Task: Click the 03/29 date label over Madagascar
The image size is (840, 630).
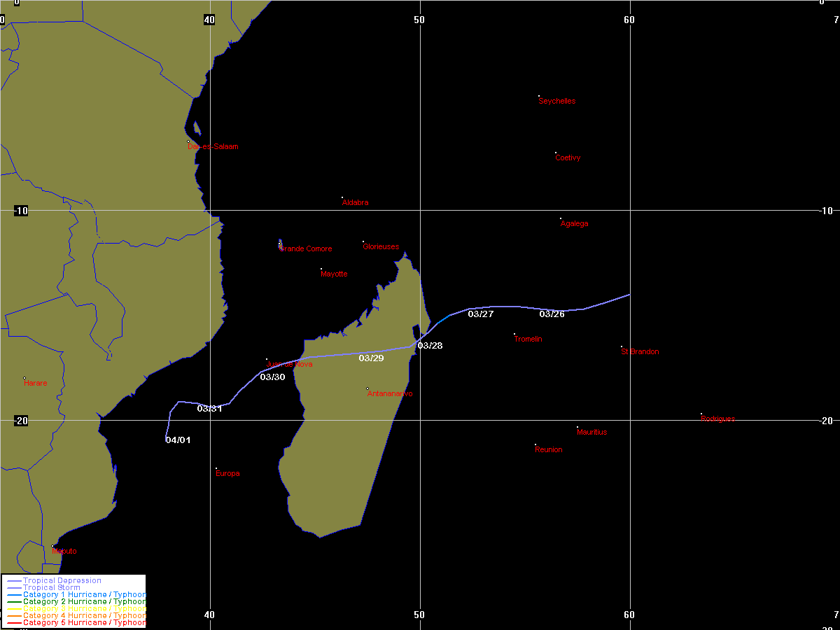Action: point(371,358)
